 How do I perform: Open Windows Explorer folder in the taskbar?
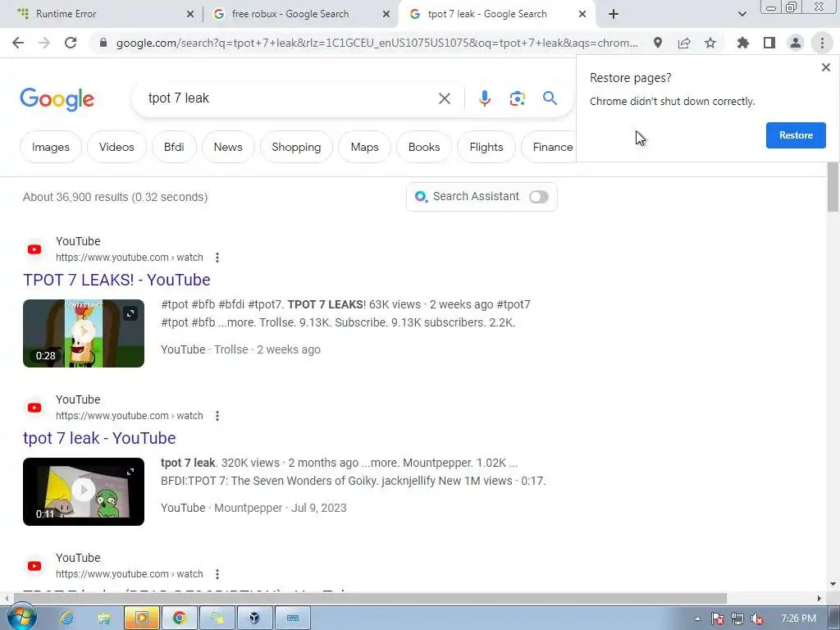pyautogui.click(x=104, y=619)
